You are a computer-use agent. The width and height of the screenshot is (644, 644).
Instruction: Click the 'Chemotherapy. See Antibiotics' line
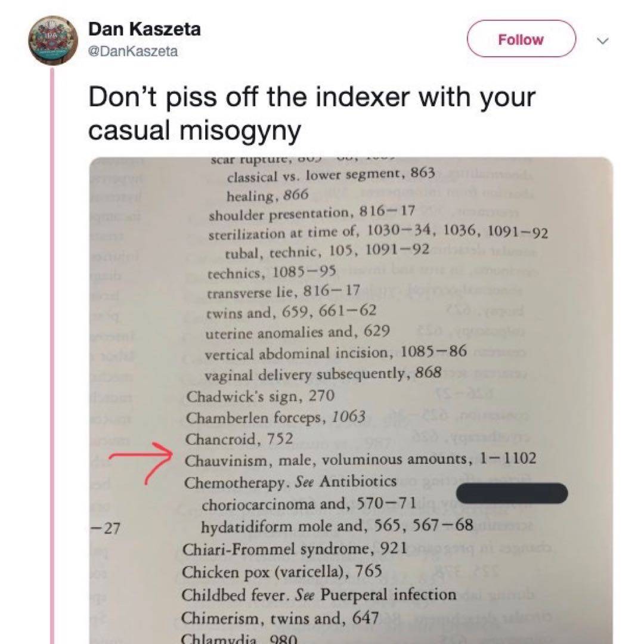click(x=290, y=481)
